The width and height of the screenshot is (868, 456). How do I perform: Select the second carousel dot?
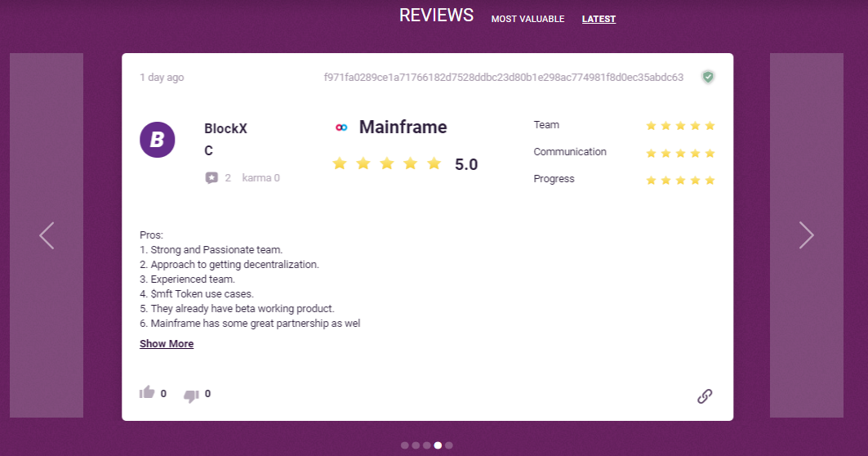coord(416,445)
